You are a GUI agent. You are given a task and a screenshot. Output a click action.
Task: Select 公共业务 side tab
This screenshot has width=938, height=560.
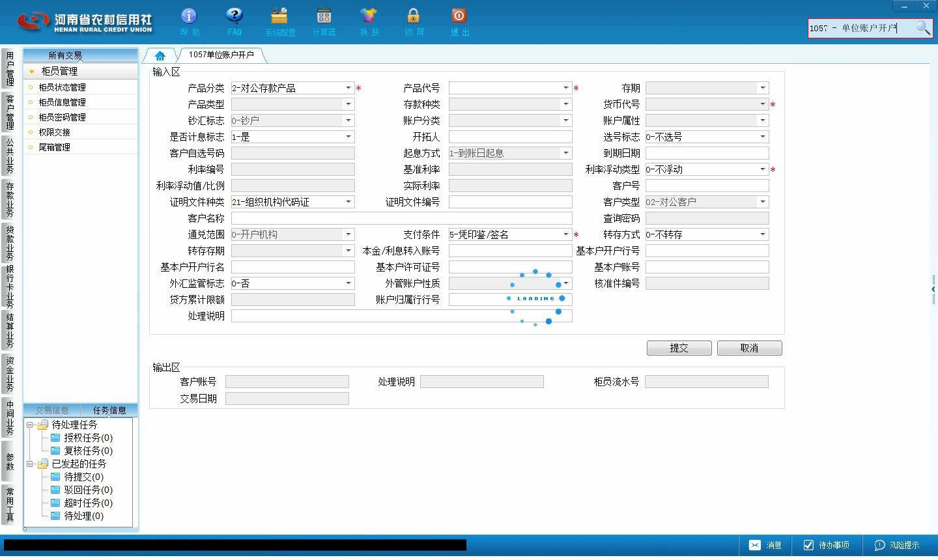(x=10, y=156)
